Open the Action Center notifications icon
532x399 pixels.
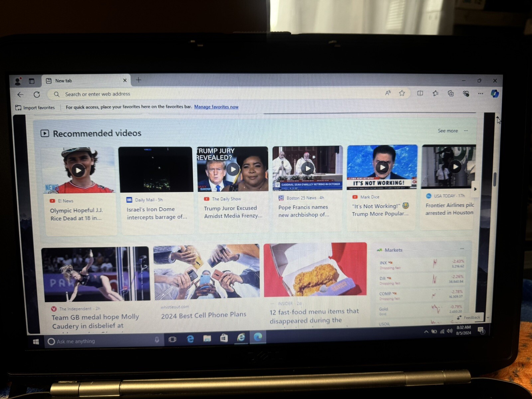coord(481,330)
